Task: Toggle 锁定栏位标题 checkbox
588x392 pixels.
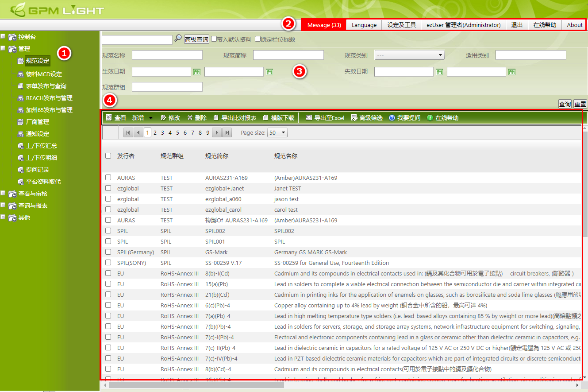Action: (257, 39)
